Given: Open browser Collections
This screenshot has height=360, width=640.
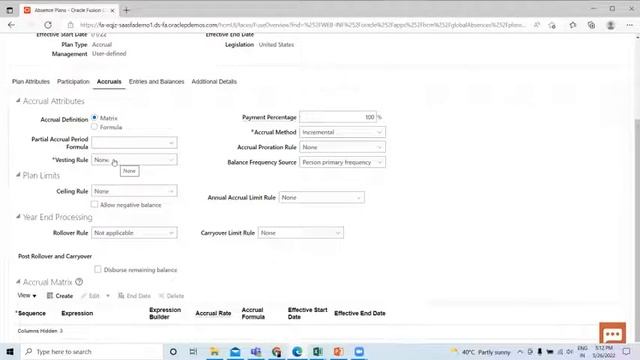Looking at the screenshot, I should coord(591,25).
